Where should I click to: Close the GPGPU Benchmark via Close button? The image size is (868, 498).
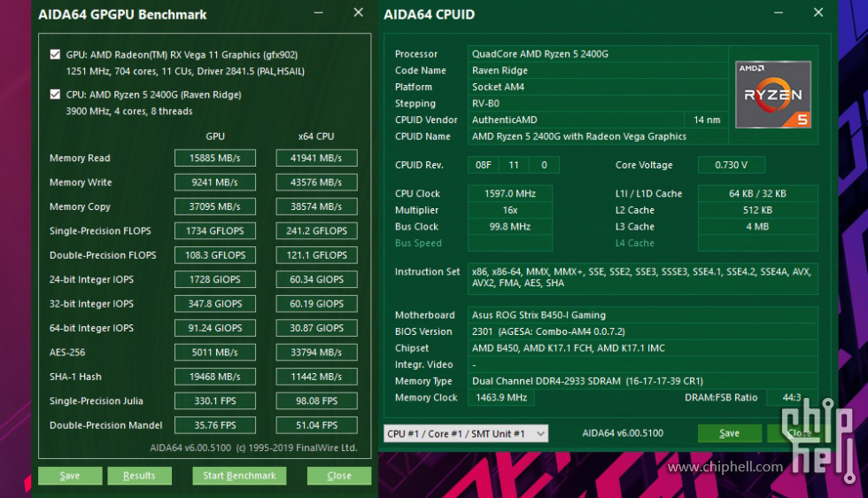[x=338, y=475]
